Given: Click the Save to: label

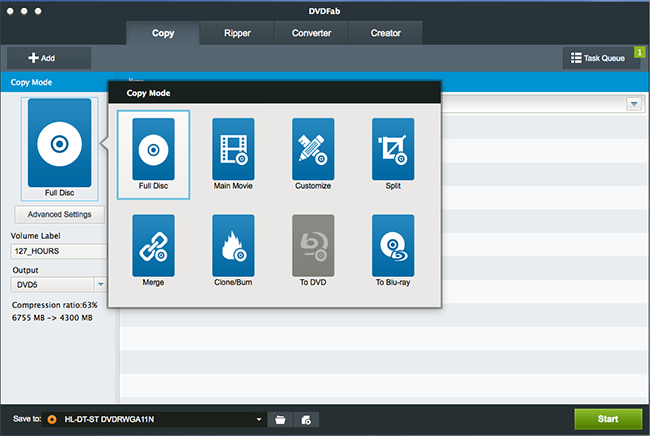Looking at the screenshot, I should tap(27, 419).
